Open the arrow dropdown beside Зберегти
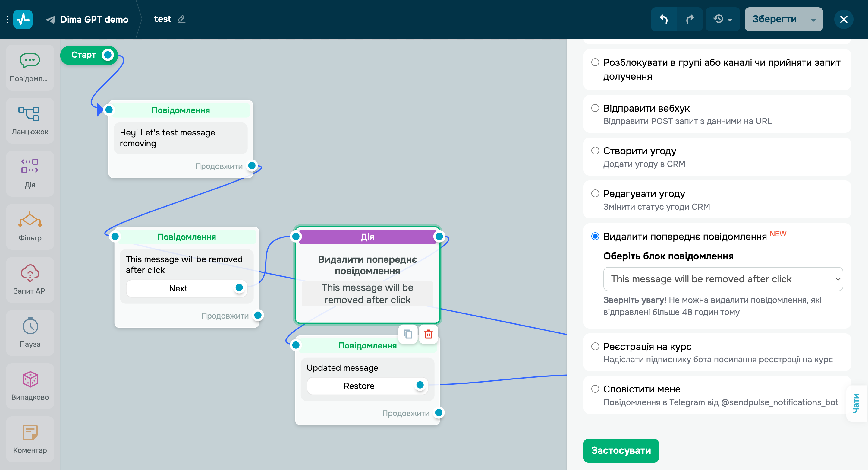Image resolution: width=868 pixels, height=470 pixels. click(x=813, y=19)
